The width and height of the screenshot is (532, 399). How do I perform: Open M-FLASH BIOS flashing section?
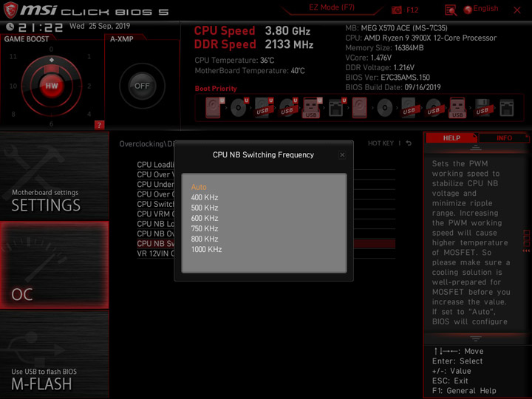[x=54, y=354]
